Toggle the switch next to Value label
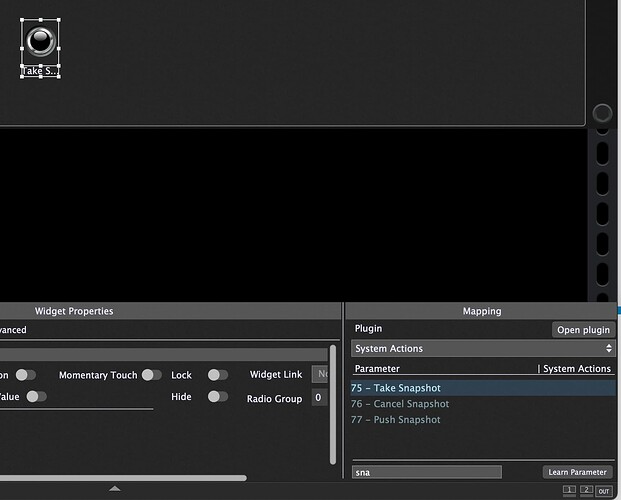621x500 pixels. coord(37,396)
